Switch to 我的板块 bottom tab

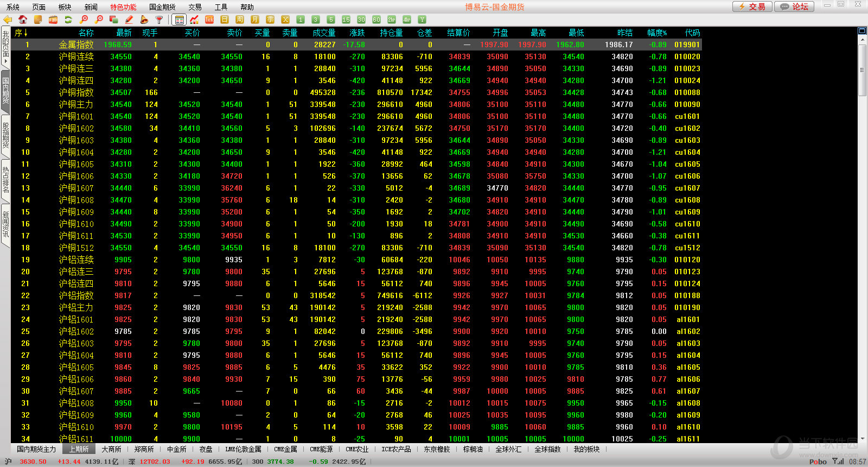coord(586,449)
